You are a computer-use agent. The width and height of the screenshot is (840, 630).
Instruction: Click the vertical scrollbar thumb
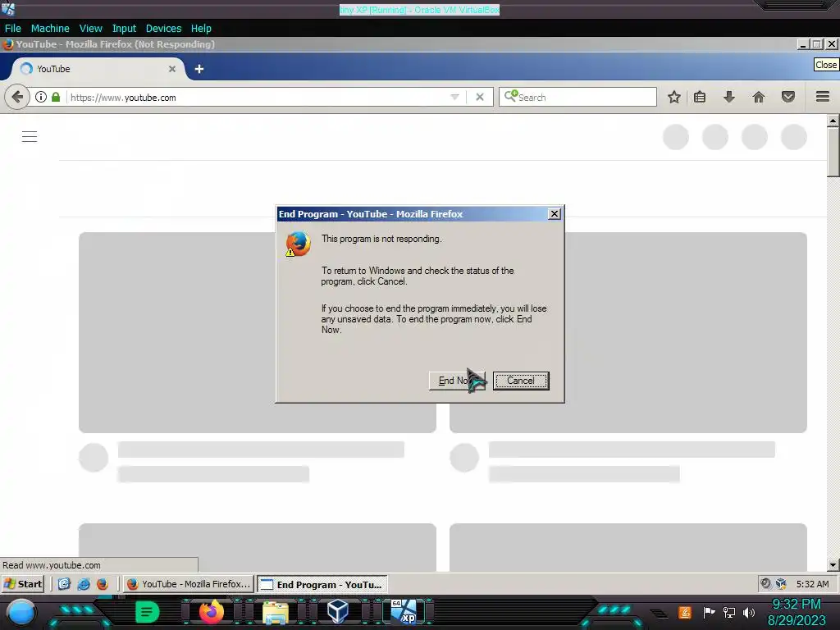click(x=833, y=152)
